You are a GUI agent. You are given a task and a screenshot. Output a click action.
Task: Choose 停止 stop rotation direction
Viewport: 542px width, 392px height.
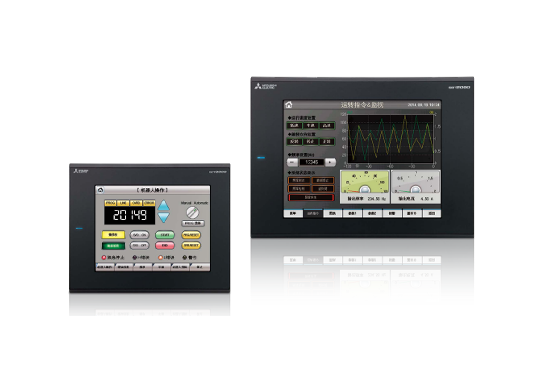pos(311,142)
